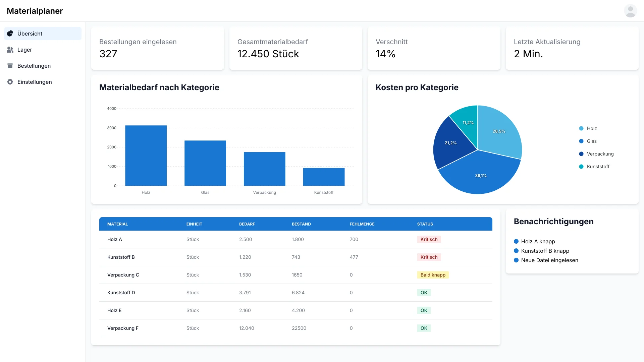Click the Übersicht pie chart icon
644x362 pixels.
coord(10,34)
